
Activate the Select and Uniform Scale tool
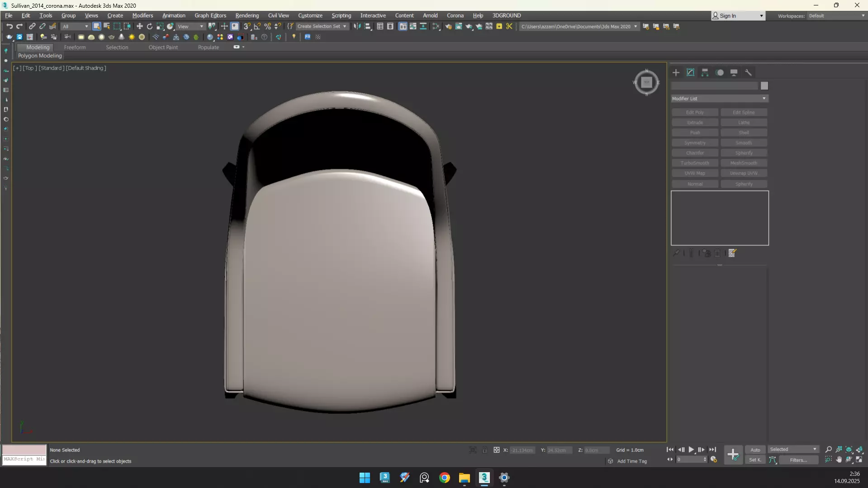160,26
